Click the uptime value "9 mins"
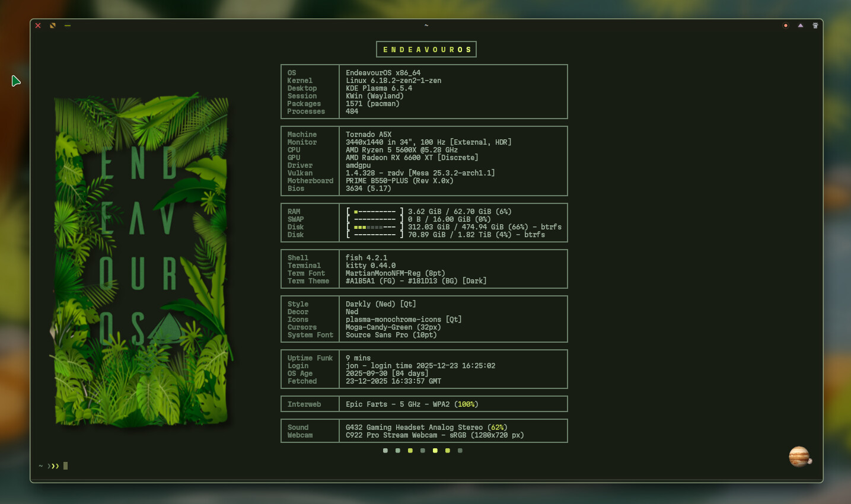The height and width of the screenshot is (504, 851). pyautogui.click(x=358, y=358)
